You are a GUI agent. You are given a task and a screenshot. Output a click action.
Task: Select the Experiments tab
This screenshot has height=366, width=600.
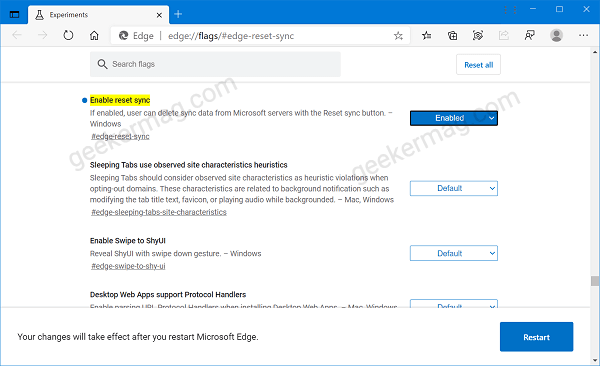coord(98,15)
